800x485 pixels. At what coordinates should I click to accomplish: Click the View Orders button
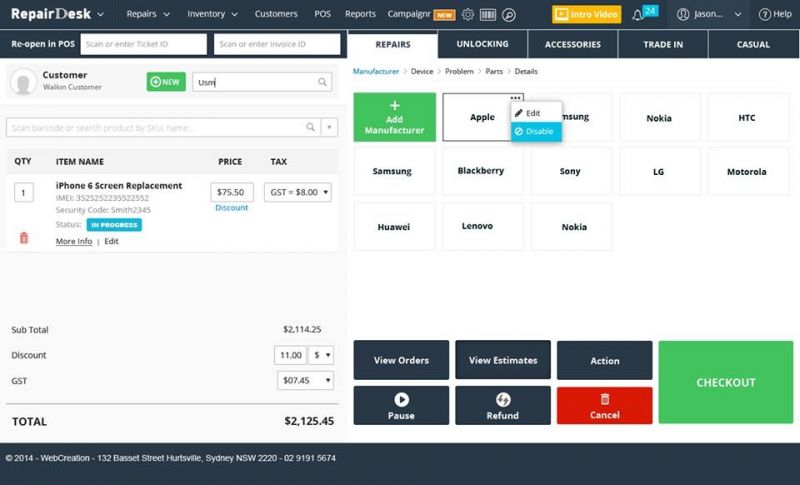point(401,360)
